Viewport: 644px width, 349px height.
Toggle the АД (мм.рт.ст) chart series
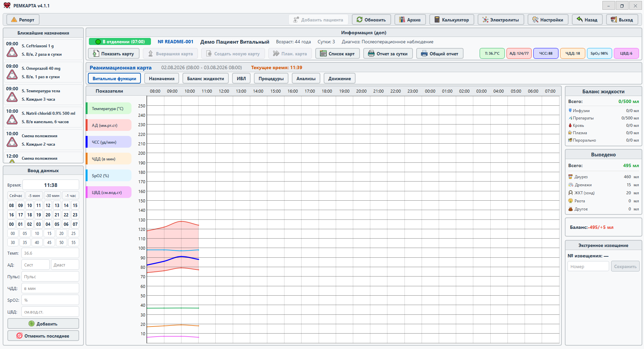pos(109,125)
